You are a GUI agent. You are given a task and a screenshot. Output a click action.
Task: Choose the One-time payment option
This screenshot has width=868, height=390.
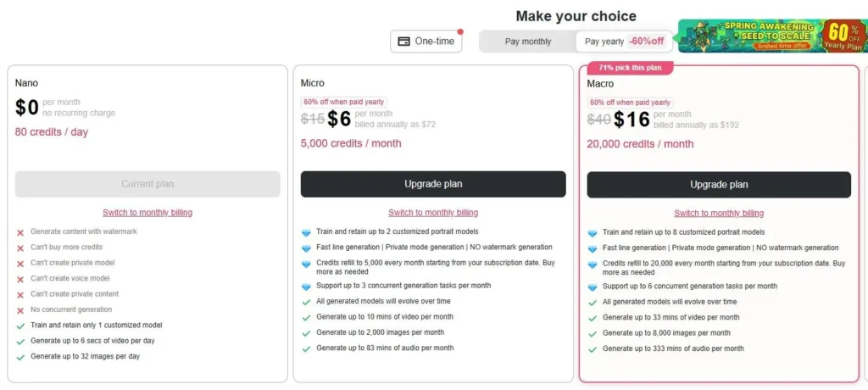tap(426, 42)
